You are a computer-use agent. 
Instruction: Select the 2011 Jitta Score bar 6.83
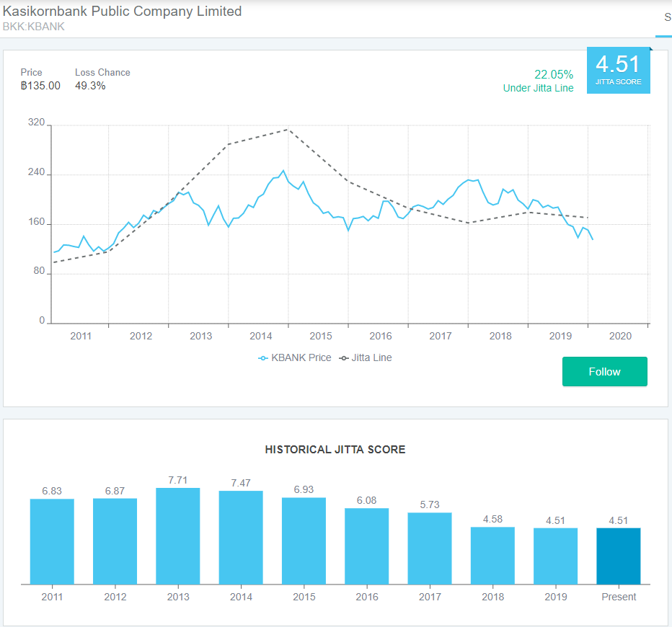[52, 541]
